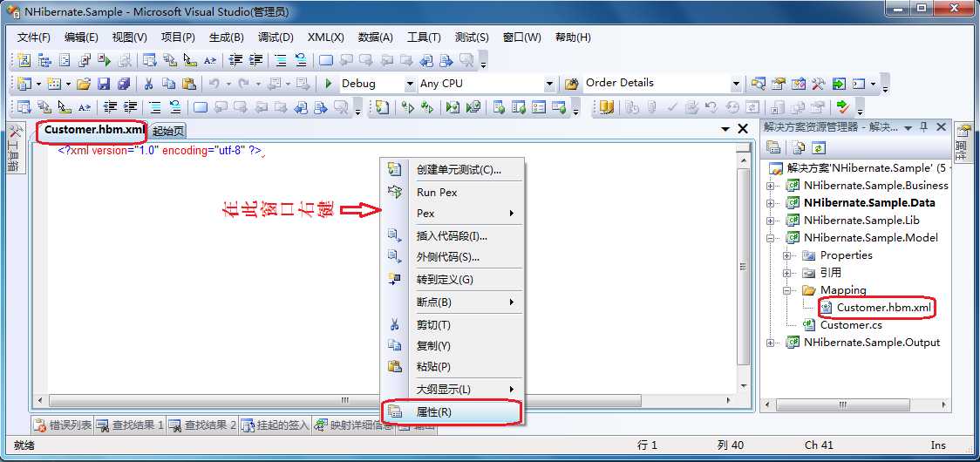Image resolution: width=980 pixels, height=462 pixels.
Task: Open the Order Details find combo dropdown
Action: [736, 84]
